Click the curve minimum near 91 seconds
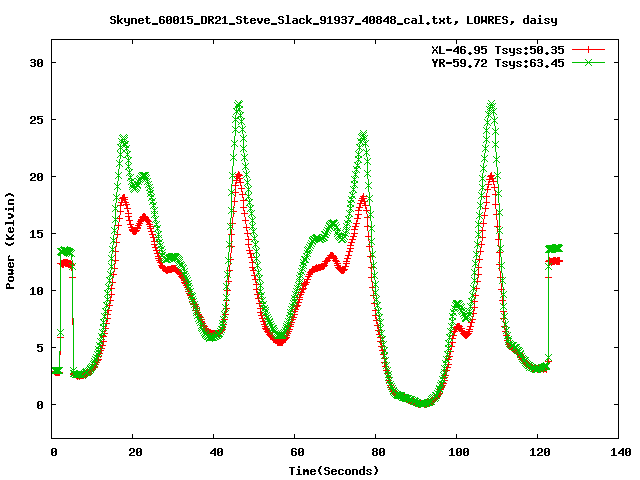 coord(423,404)
